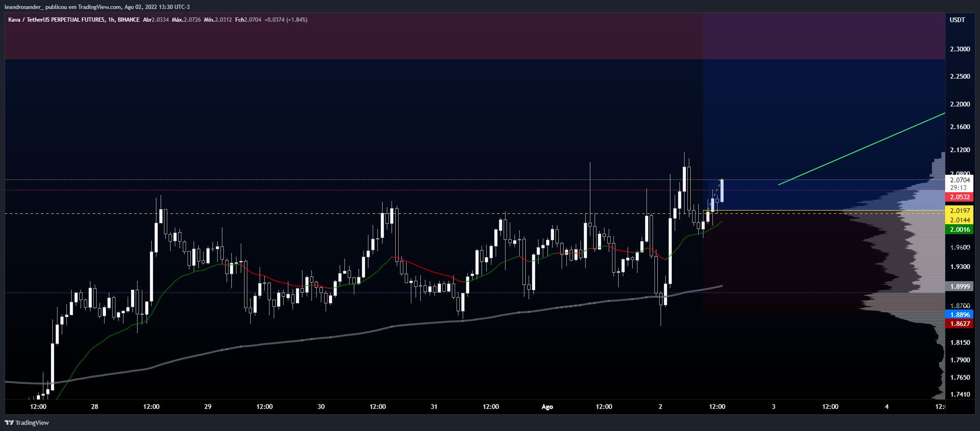Image resolution: width=980 pixels, height=431 pixels.
Task: Click the TradingView logo at bottom left
Action: tap(27, 423)
